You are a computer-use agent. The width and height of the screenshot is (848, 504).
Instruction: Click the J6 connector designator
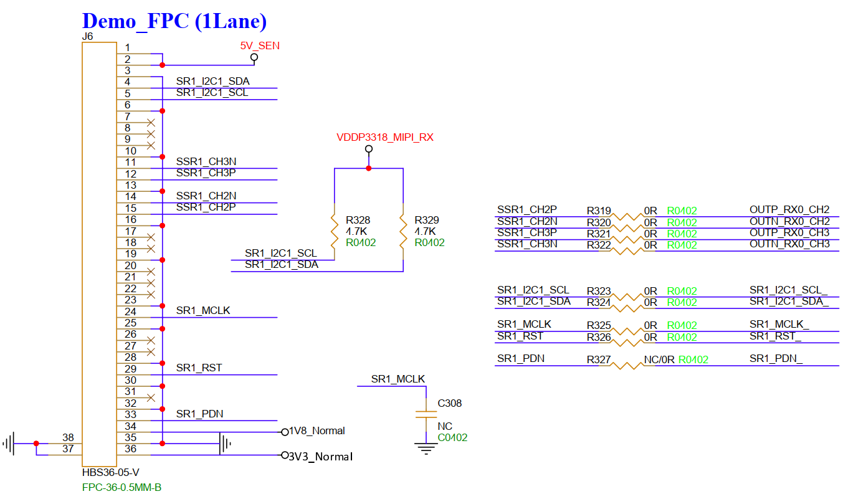88,36
